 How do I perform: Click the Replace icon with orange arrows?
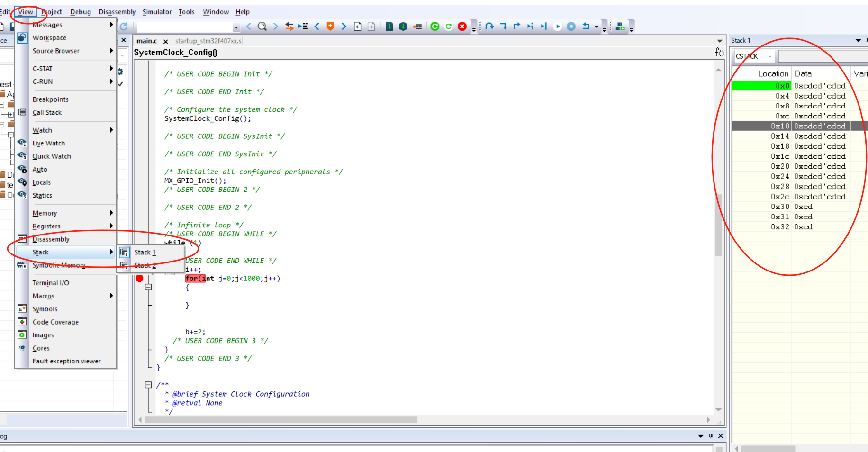(x=289, y=27)
